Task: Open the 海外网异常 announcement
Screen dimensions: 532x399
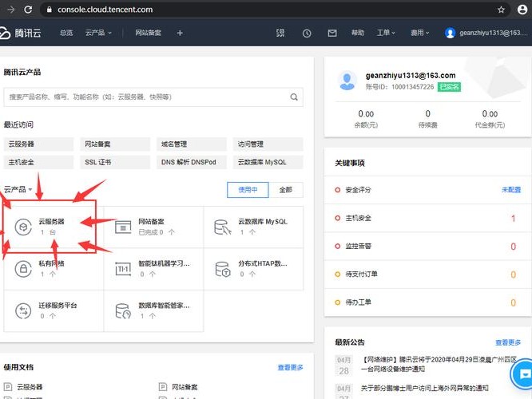Action: tap(424, 388)
